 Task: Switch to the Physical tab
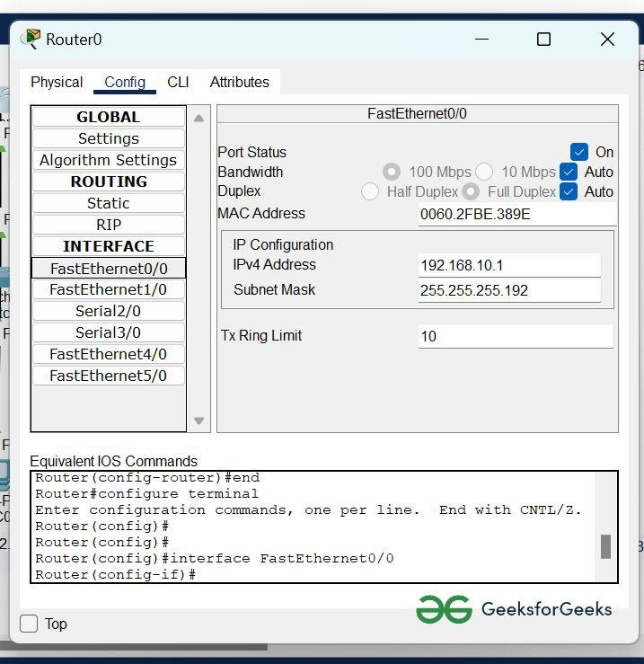[x=57, y=82]
